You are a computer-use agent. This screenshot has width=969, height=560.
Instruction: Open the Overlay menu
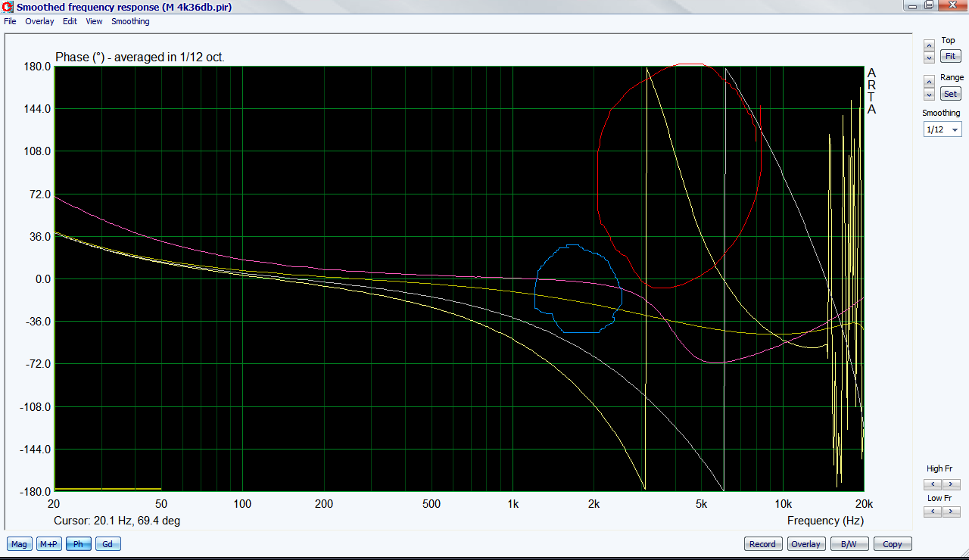point(39,21)
